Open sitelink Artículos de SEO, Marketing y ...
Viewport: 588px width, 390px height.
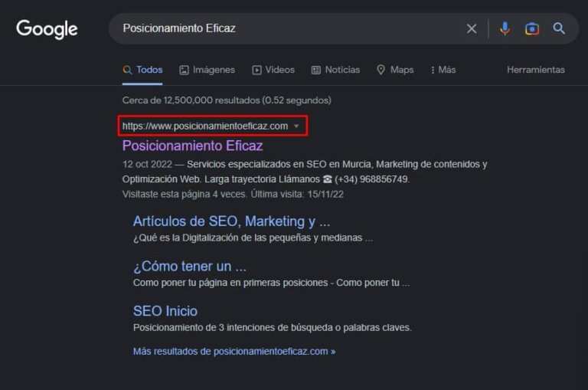[231, 221]
